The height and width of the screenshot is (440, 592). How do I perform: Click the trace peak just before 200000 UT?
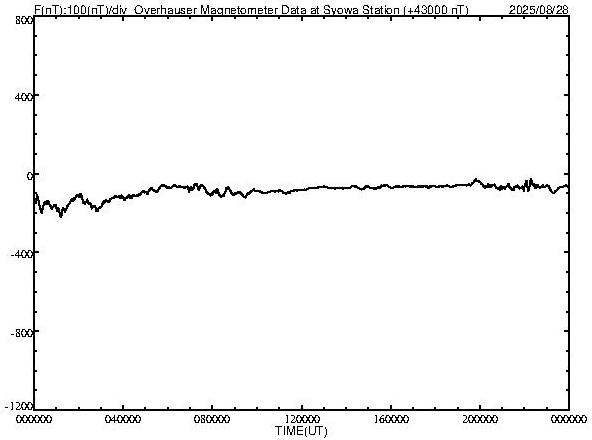(476, 180)
